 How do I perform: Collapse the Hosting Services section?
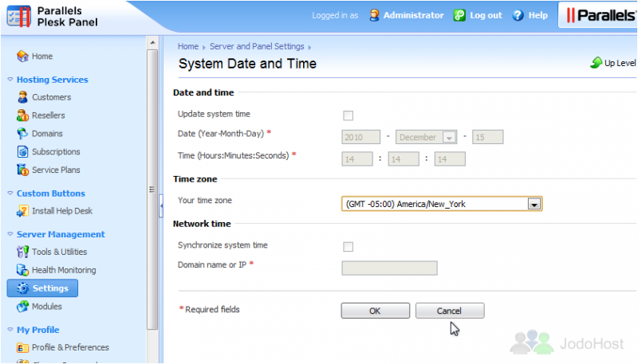[10, 80]
